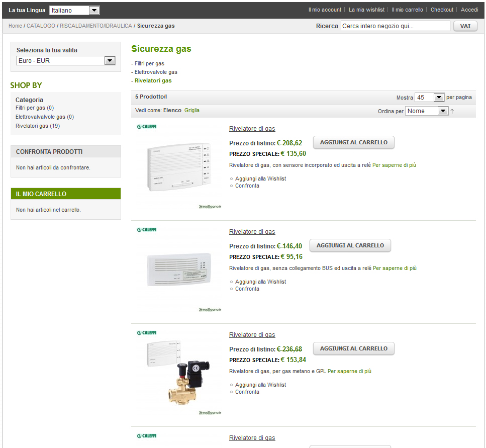Navigate to RISCALDAMENTO/IDRAULICA breadcrumb
The image size is (486, 448).
96,26
